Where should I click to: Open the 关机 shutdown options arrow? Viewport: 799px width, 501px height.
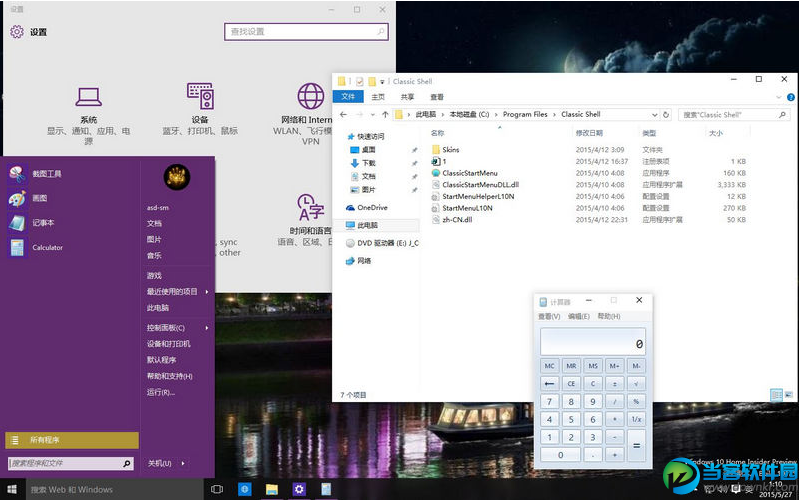point(184,463)
